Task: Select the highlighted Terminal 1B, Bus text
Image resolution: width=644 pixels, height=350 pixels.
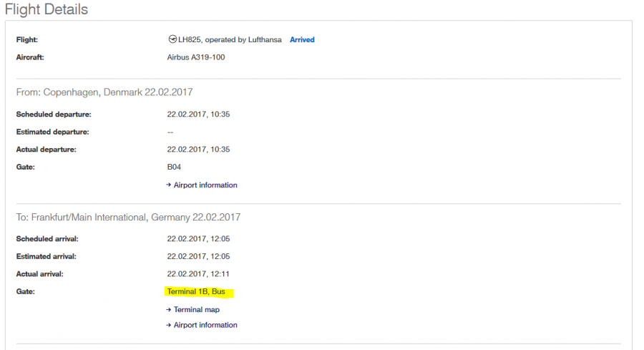Action: (x=195, y=292)
